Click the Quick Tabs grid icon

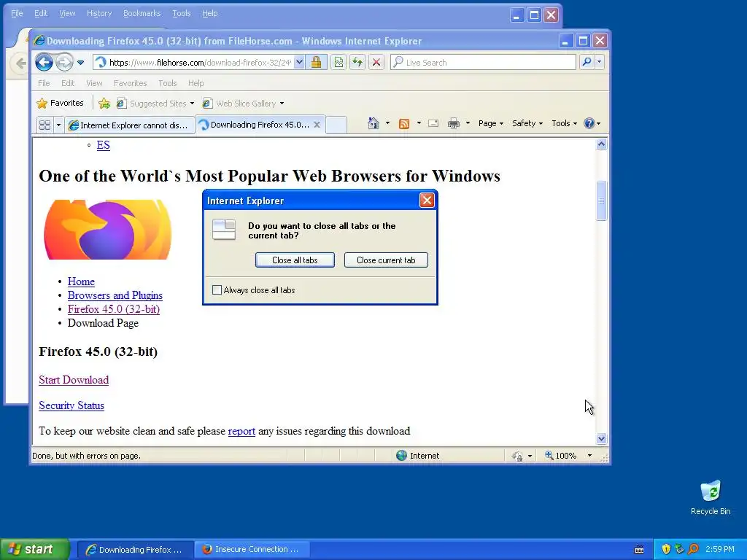click(44, 125)
